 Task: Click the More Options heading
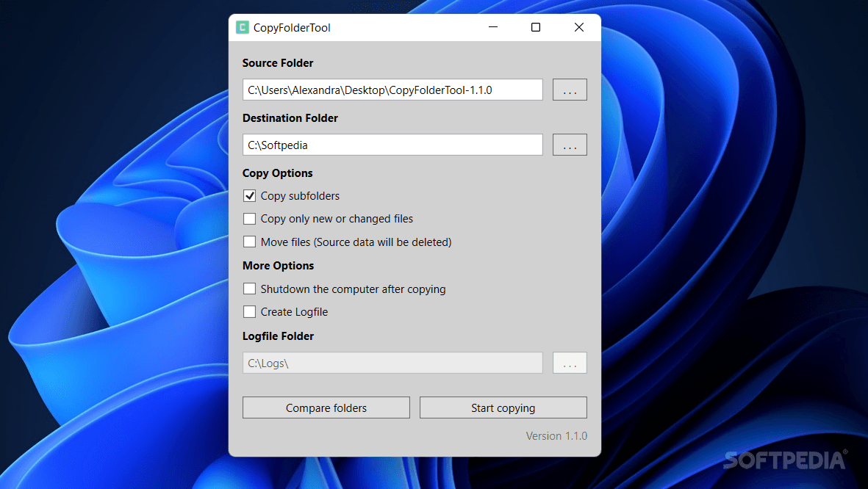pyautogui.click(x=278, y=266)
